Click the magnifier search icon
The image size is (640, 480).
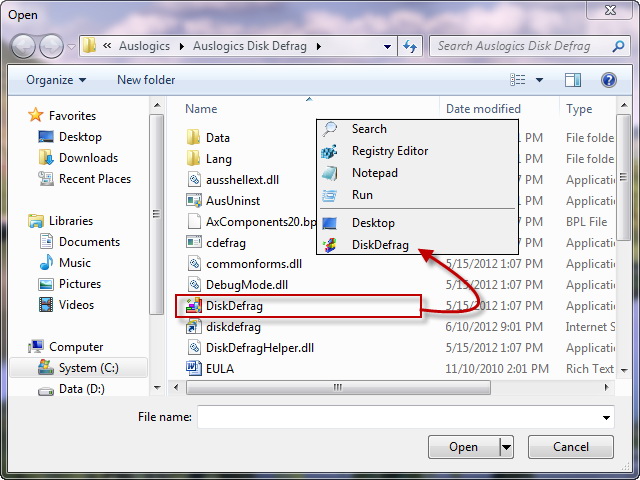618,46
